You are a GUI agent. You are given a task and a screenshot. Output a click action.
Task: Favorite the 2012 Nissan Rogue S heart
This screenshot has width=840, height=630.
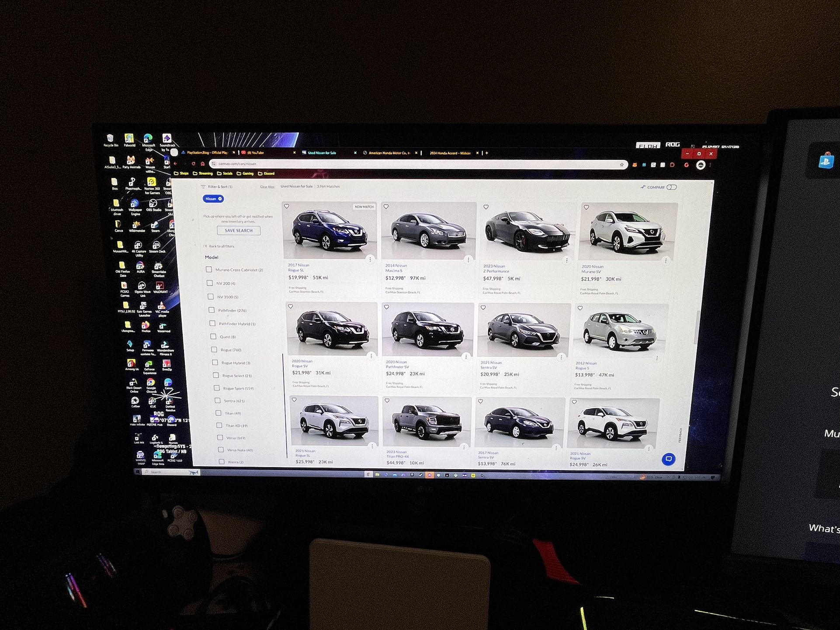coord(580,308)
